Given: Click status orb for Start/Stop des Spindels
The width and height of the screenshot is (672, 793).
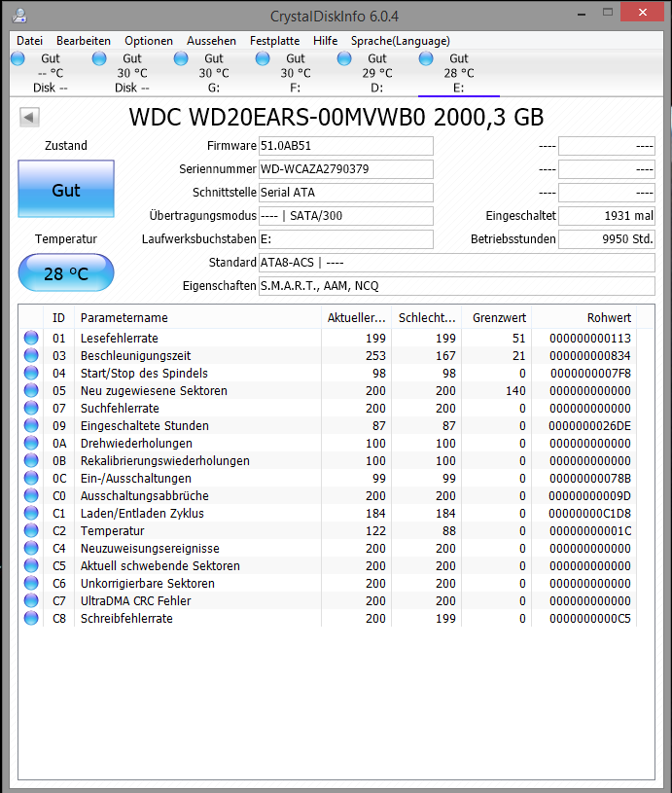Looking at the screenshot, I should coord(31,373).
